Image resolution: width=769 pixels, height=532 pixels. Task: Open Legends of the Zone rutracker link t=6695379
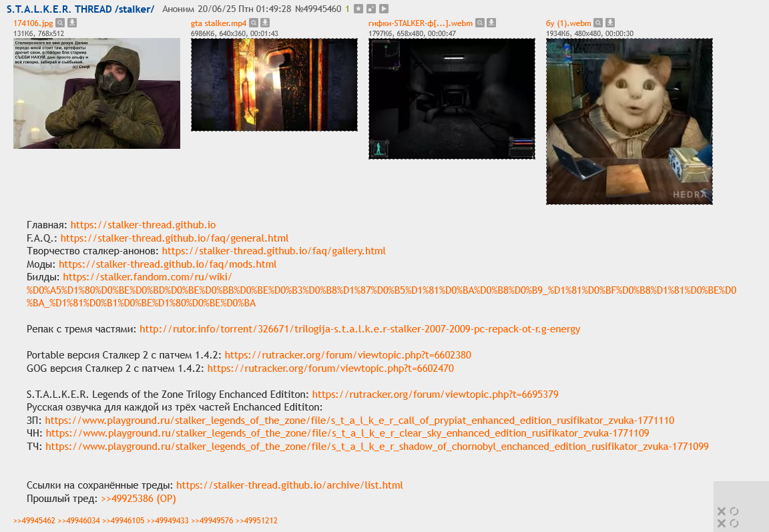435,394
